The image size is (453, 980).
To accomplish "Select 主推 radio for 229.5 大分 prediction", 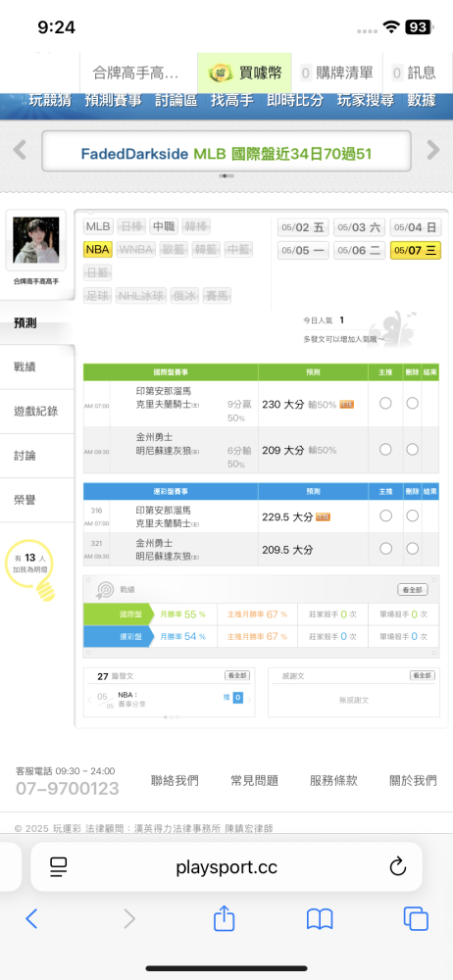I will pos(385,515).
